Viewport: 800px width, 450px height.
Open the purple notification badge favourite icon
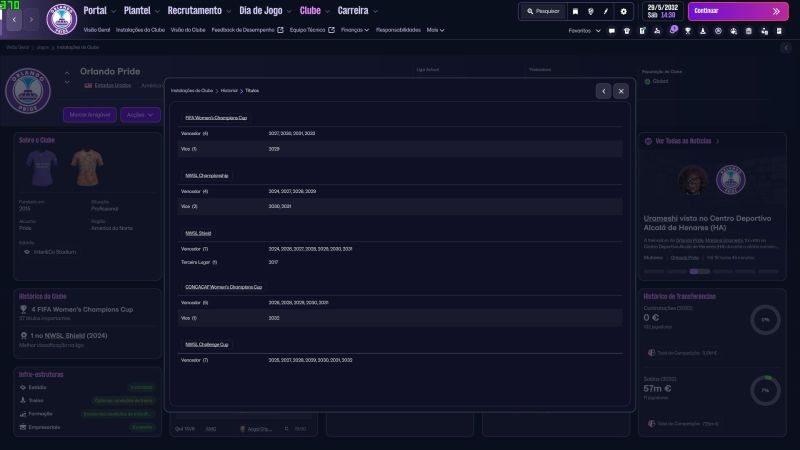pyautogui.click(x=673, y=30)
